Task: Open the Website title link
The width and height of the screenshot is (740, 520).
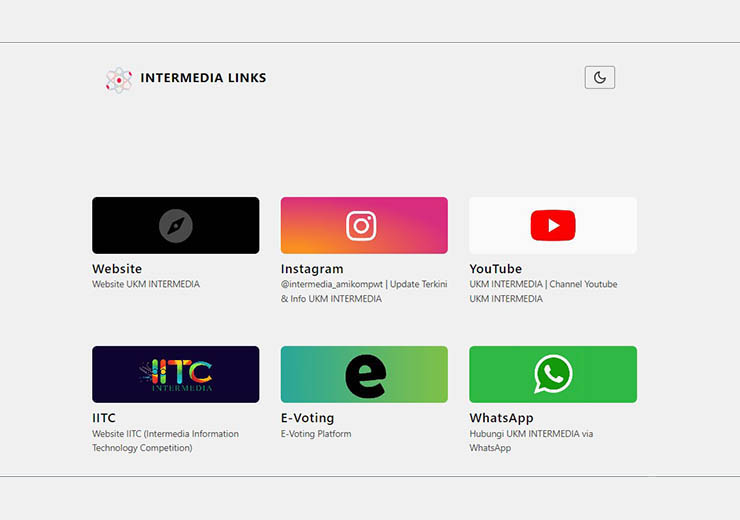Action: pos(117,269)
